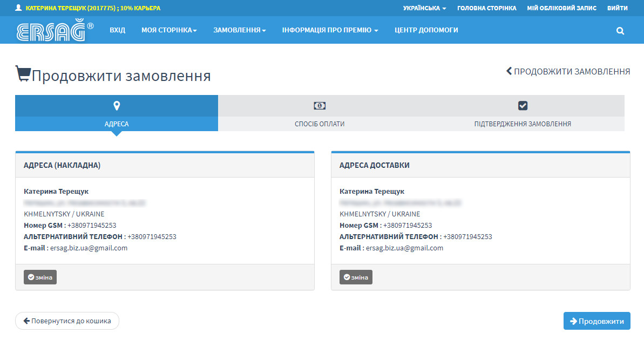Open Центр допомоги menu item
This screenshot has height=340, width=644.
pos(426,30)
